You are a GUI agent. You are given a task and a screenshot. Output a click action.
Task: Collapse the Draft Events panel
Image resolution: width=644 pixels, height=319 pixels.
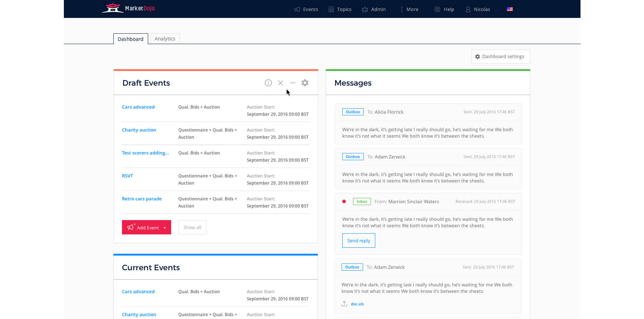click(293, 83)
